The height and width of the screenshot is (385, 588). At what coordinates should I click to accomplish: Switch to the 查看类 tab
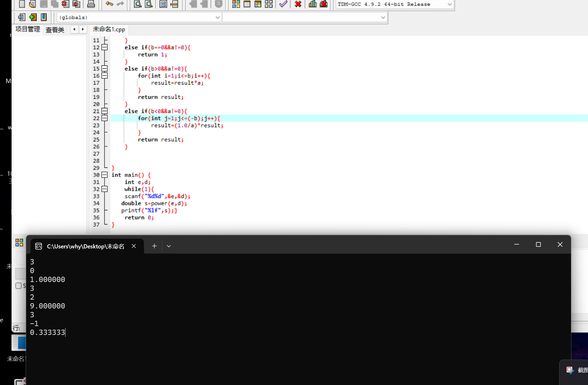click(55, 30)
